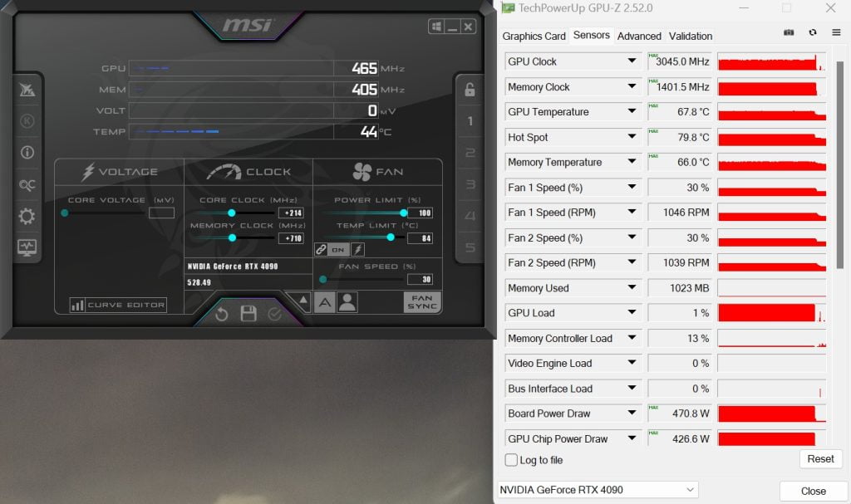Image resolution: width=851 pixels, height=504 pixels.
Task: Select profile slot 3
Action: (x=470, y=184)
